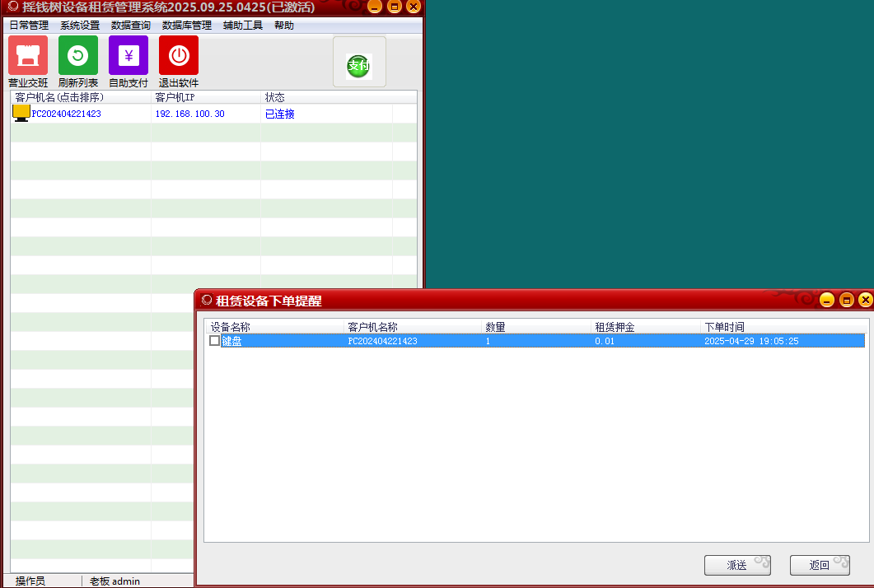Expand the 辅助工具 menu
Viewport: 874px width, 588px height.
click(x=243, y=26)
